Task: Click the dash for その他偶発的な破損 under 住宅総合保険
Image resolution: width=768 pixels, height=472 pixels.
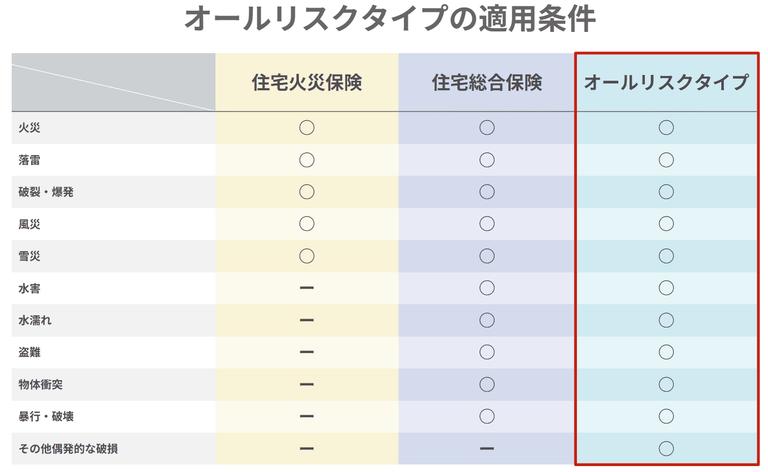Action: point(487,448)
